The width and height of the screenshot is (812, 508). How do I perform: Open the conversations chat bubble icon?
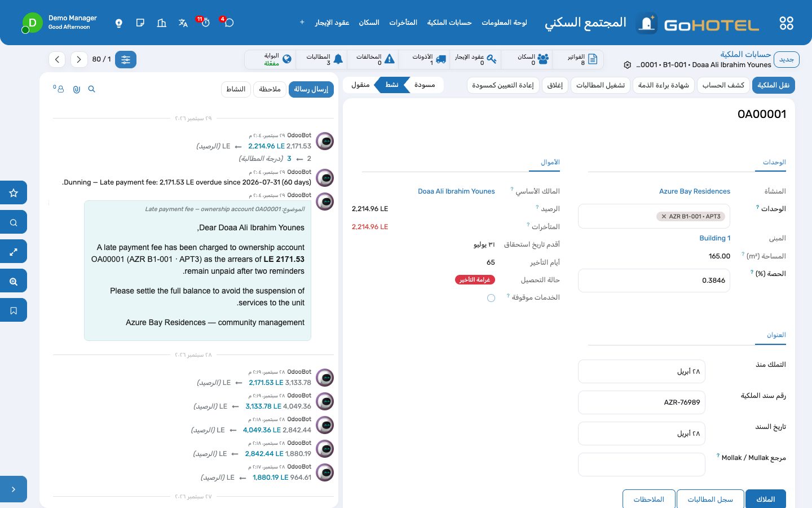pos(229,23)
